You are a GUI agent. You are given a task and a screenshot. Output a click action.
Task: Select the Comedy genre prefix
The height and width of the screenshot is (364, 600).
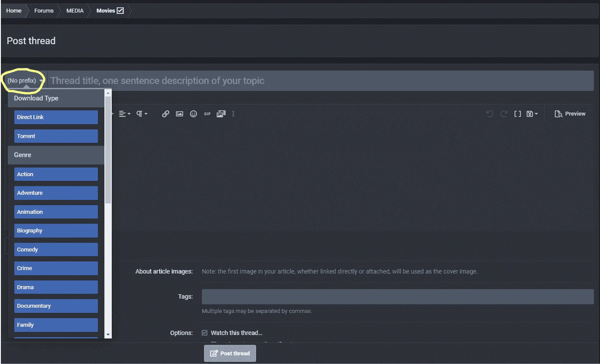pyautogui.click(x=56, y=249)
